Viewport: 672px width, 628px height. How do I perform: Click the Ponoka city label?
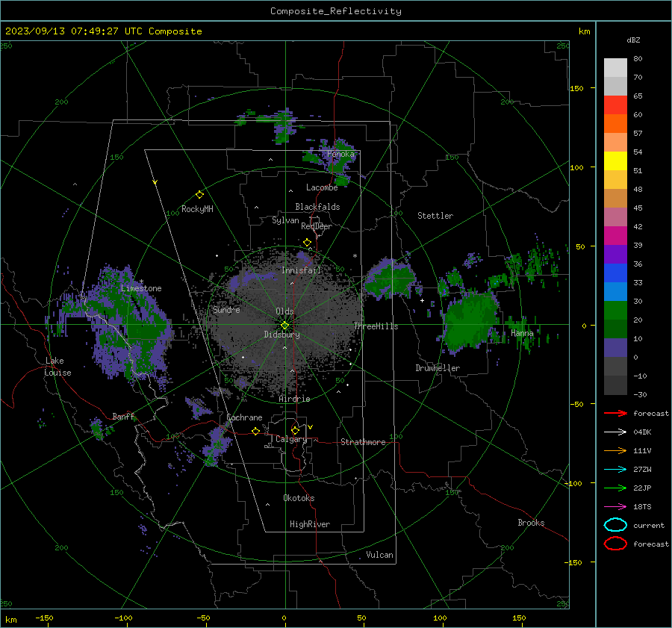pos(340,154)
